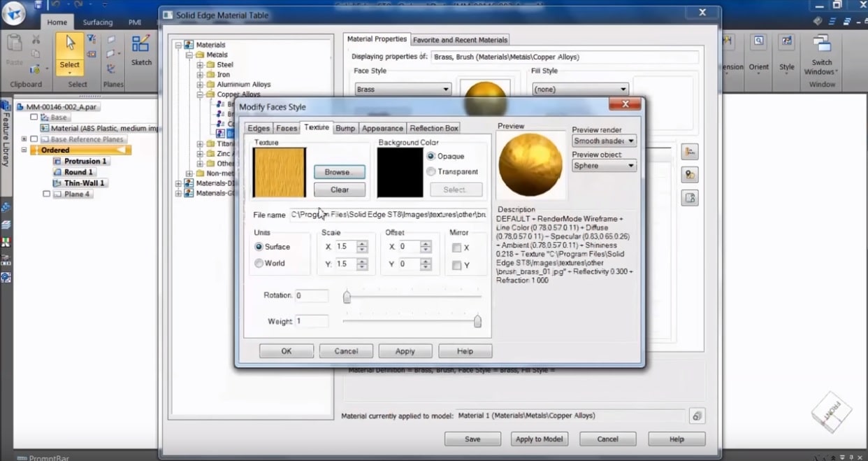868x461 pixels.
Task: Click the Browse button for texture
Action: coord(340,172)
